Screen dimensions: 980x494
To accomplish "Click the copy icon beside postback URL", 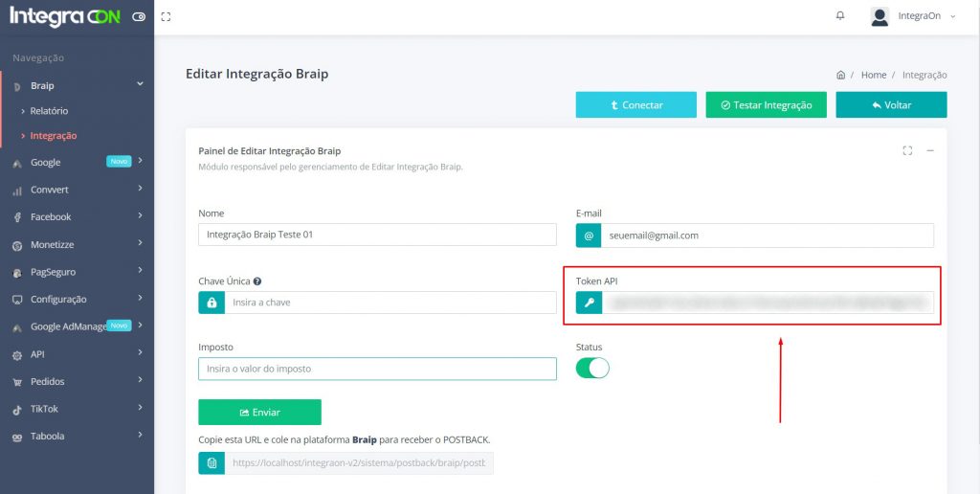I will (212, 463).
